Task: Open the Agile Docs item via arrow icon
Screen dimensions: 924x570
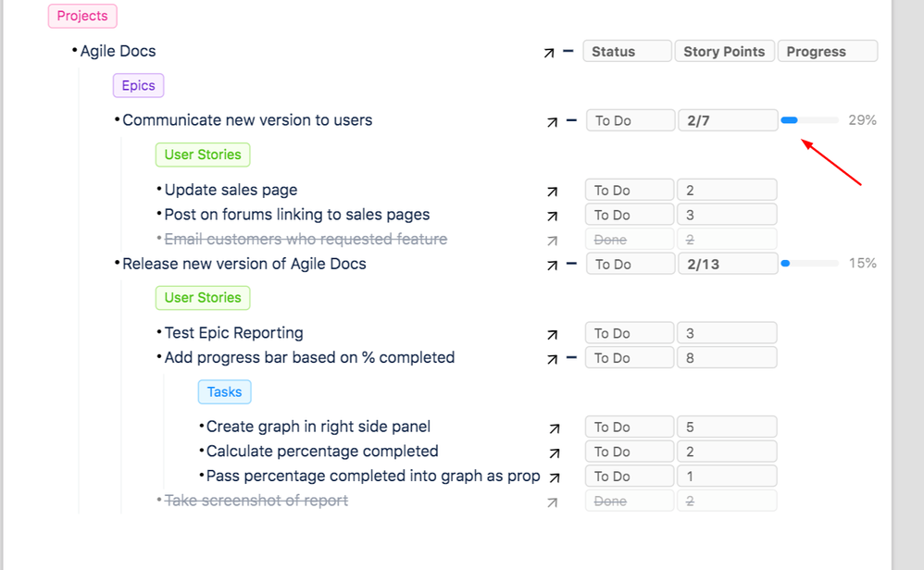Action: [x=550, y=53]
